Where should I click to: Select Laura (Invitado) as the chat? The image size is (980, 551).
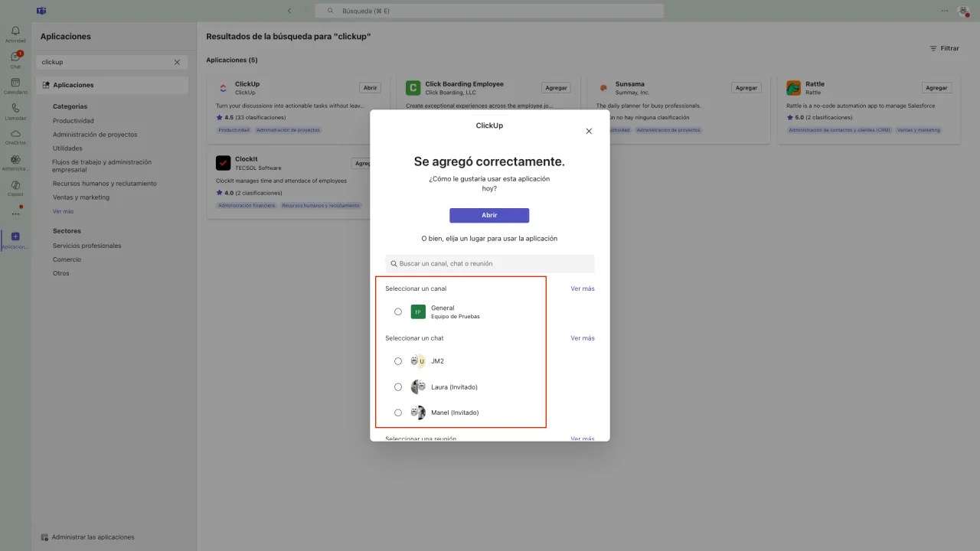(398, 386)
